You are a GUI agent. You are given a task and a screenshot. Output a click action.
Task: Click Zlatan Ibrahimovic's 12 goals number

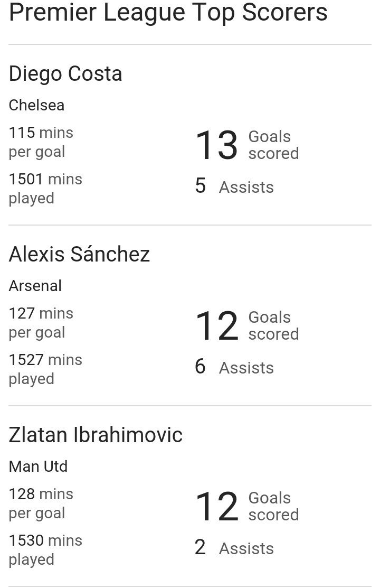click(216, 507)
